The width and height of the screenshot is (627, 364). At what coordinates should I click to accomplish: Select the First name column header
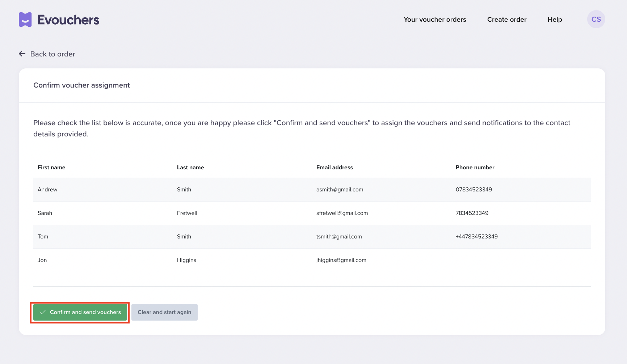tap(51, 168)
